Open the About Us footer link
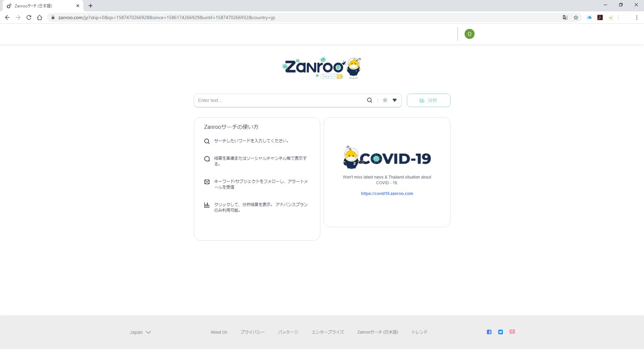Viewport: 644px width, 349px height. pyautogui.click(x=219, y=332)
